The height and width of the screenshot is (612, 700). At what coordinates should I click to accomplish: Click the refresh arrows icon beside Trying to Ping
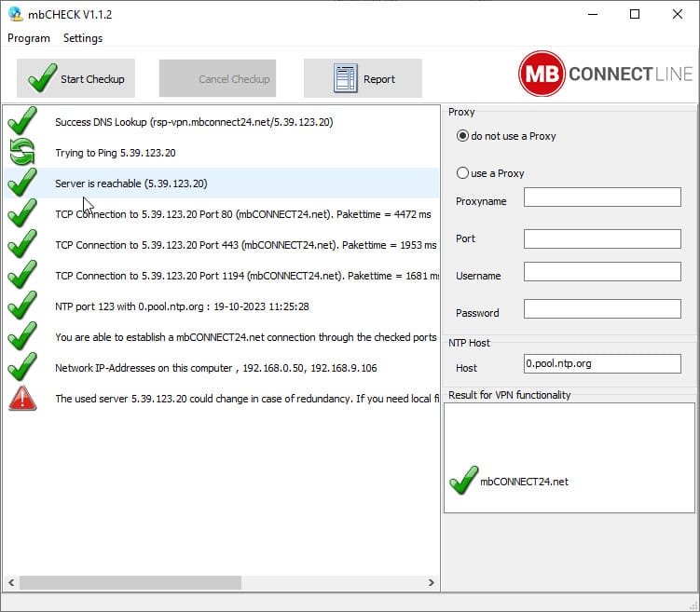point(22,152)
